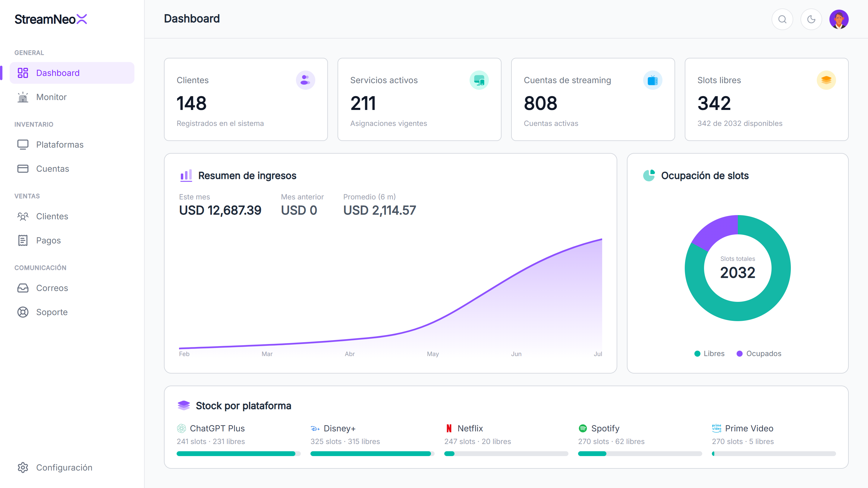Click the stack icon beside Stock por plataforma
The image size is (868, 488).
pos(184,405)
